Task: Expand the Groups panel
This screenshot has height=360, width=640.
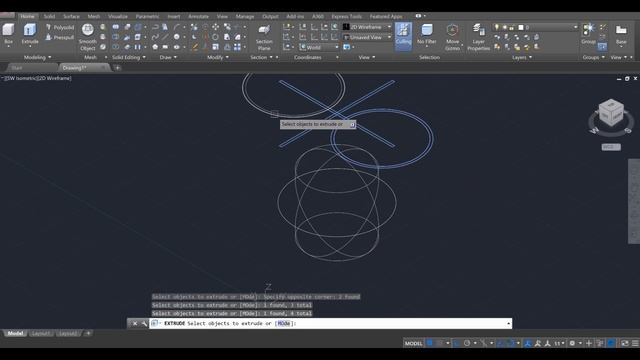Action: (x=593, y=58)
